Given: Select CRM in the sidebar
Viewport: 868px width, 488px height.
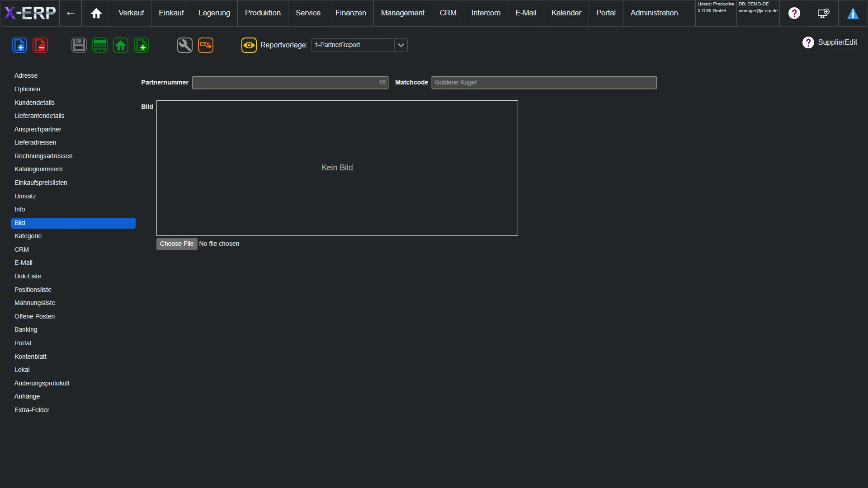Looking at the screenshot, I should click(73, 250).
